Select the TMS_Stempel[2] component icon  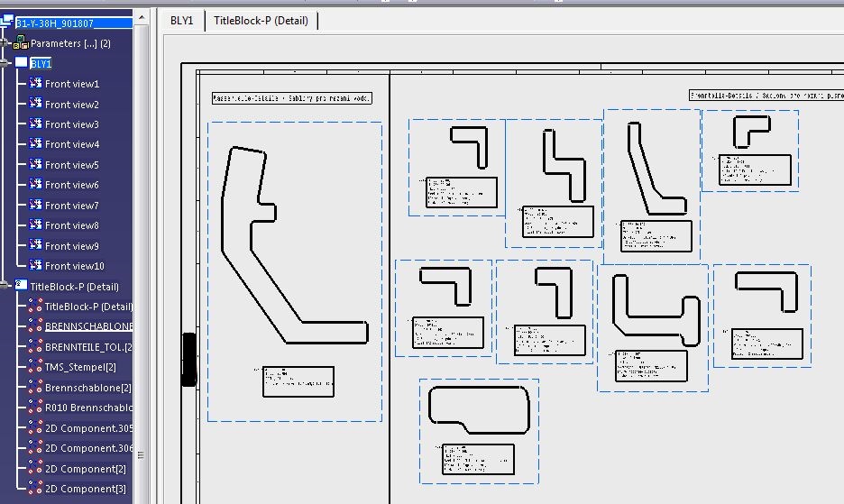coord(36,367)
